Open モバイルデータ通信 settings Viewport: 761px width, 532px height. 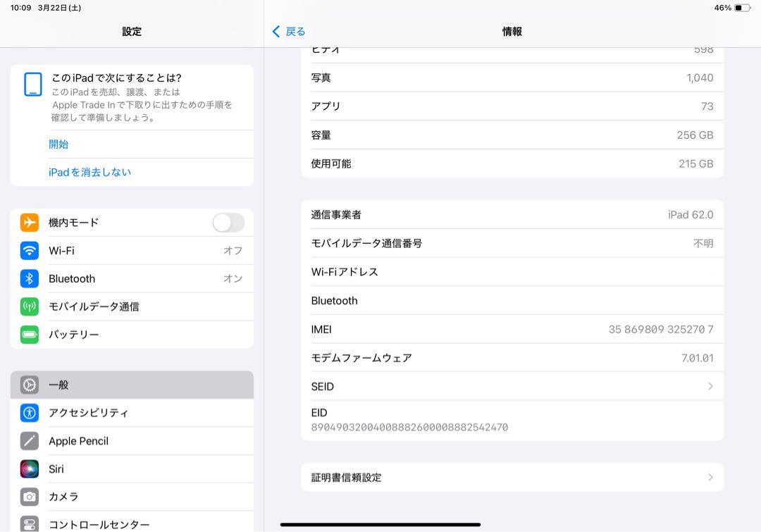pyautogui.click(x=132, y=307)
